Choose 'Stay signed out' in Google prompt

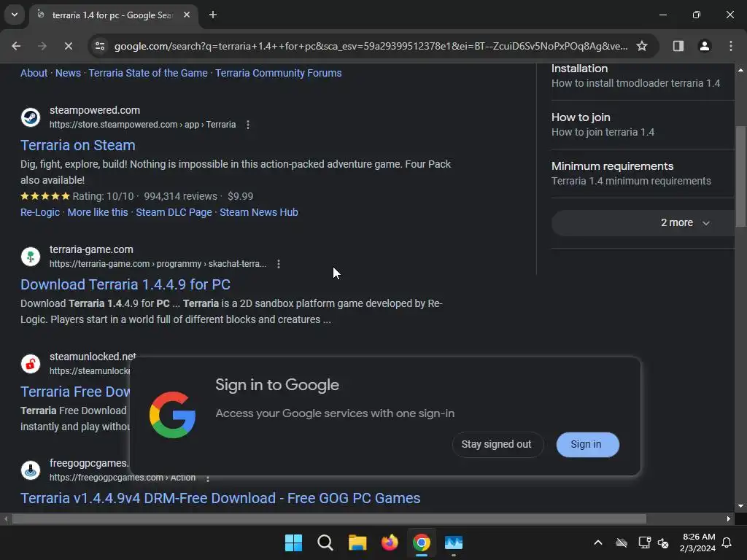[496, 444]
